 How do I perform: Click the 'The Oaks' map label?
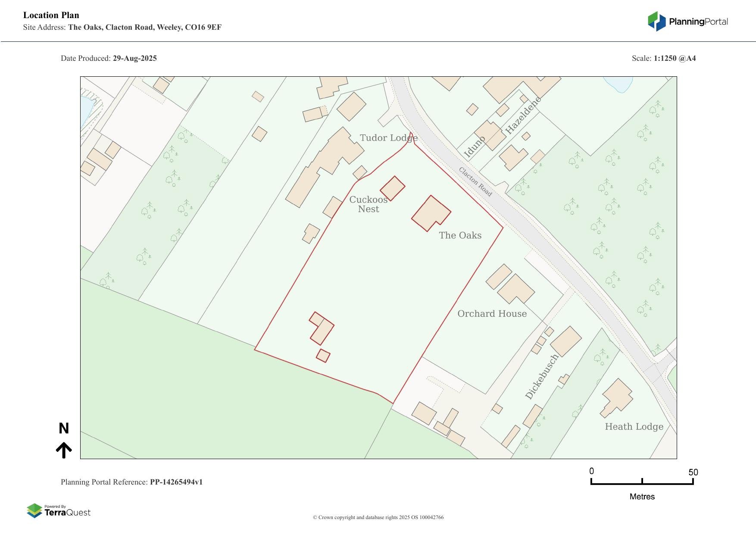[460, 235]
